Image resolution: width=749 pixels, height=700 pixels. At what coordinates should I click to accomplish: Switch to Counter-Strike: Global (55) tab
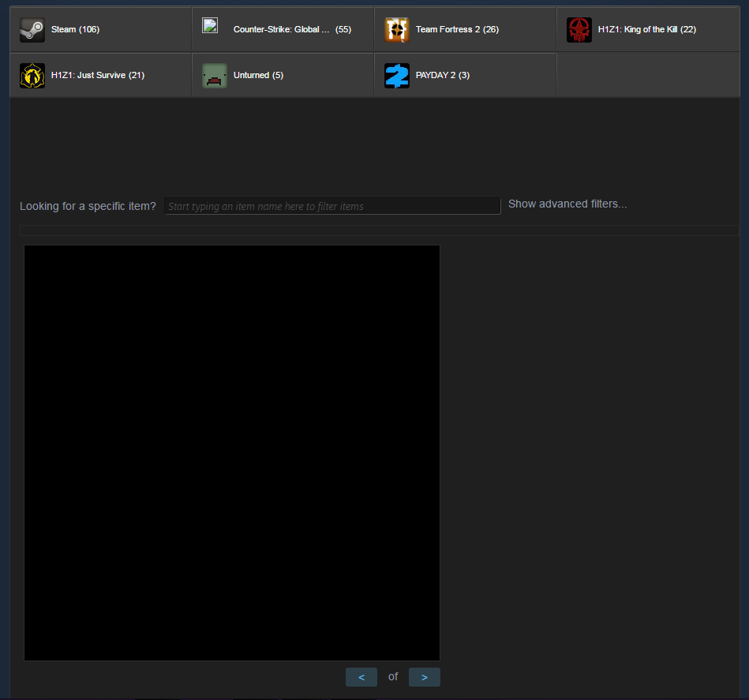283,29
